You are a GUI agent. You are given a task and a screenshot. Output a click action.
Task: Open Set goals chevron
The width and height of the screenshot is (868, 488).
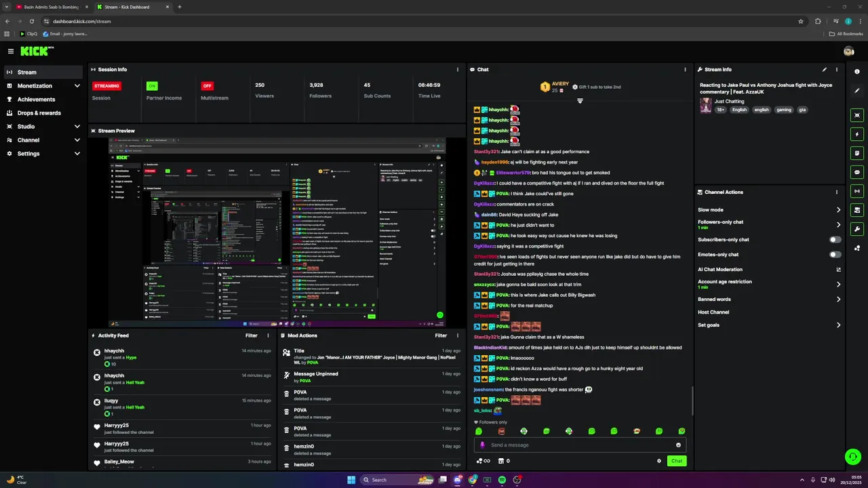(838, 325)
